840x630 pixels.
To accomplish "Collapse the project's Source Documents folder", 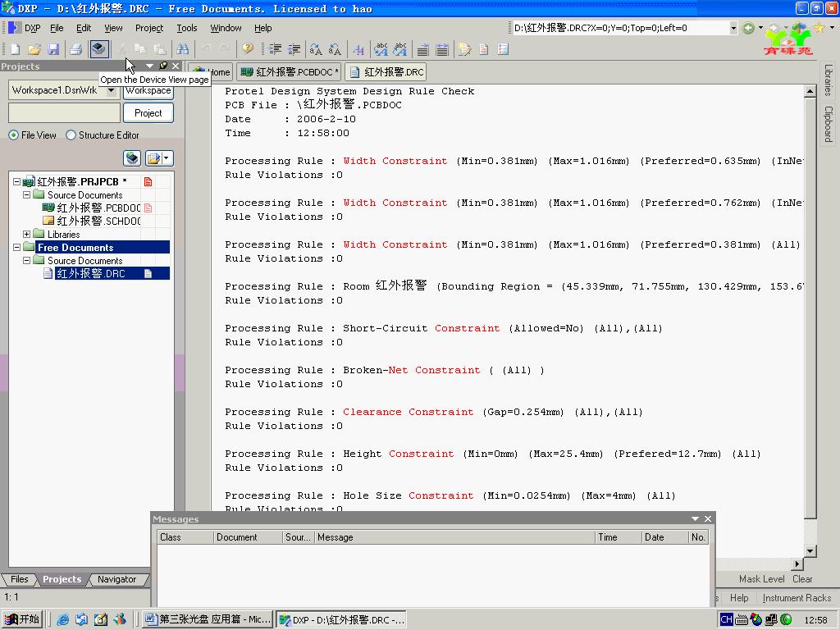I will pos(26,195).
